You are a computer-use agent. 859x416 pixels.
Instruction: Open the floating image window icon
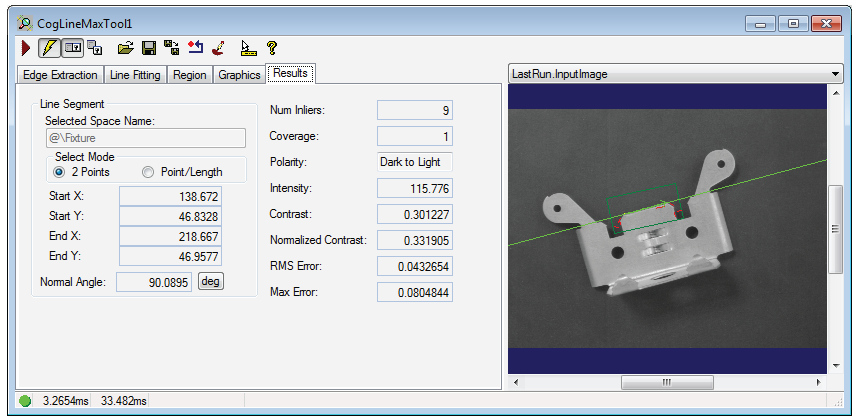click(95, 48)
